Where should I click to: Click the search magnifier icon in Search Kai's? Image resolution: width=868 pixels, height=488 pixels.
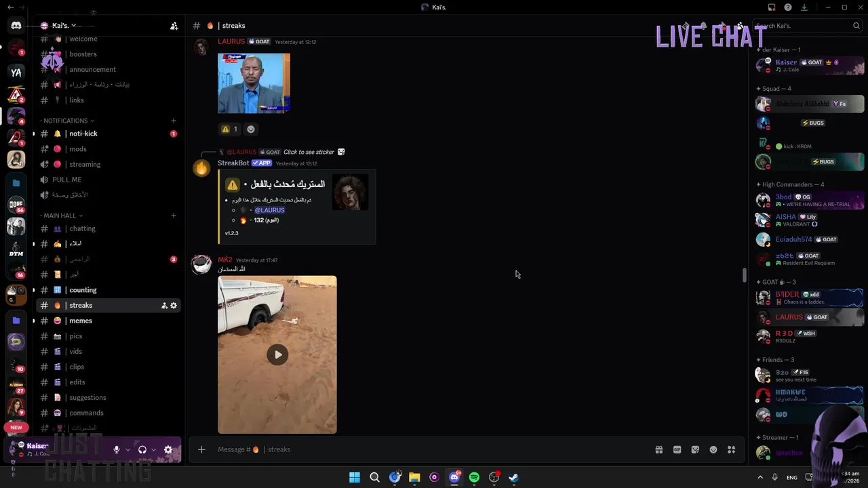click(856, 26)
